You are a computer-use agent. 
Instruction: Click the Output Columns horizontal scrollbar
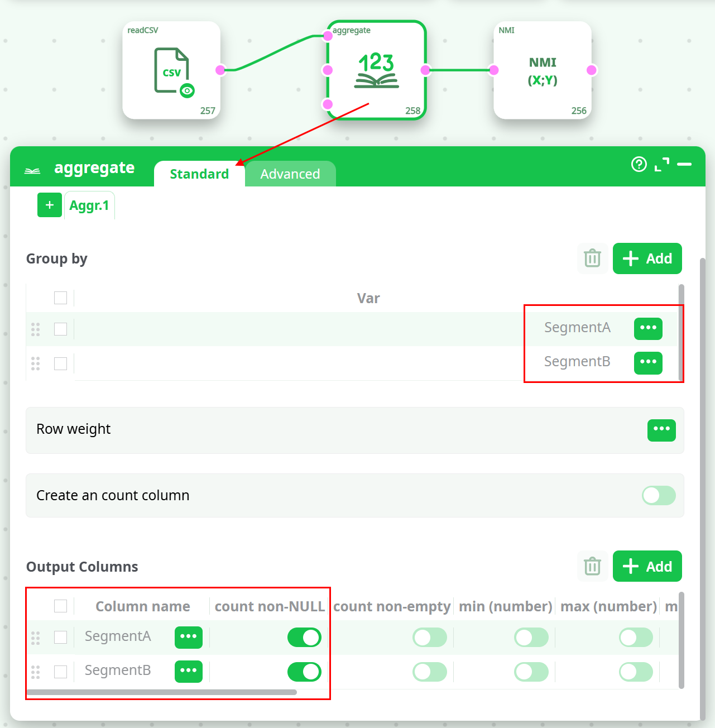pyautogui.click(x=162, y=692)
